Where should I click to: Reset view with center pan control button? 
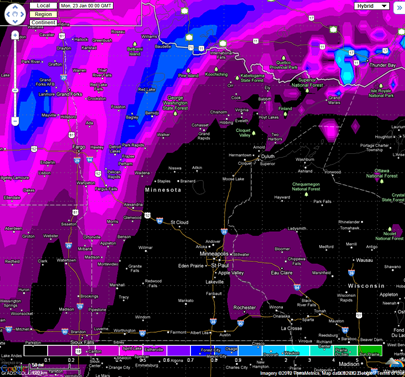[15, 14]
